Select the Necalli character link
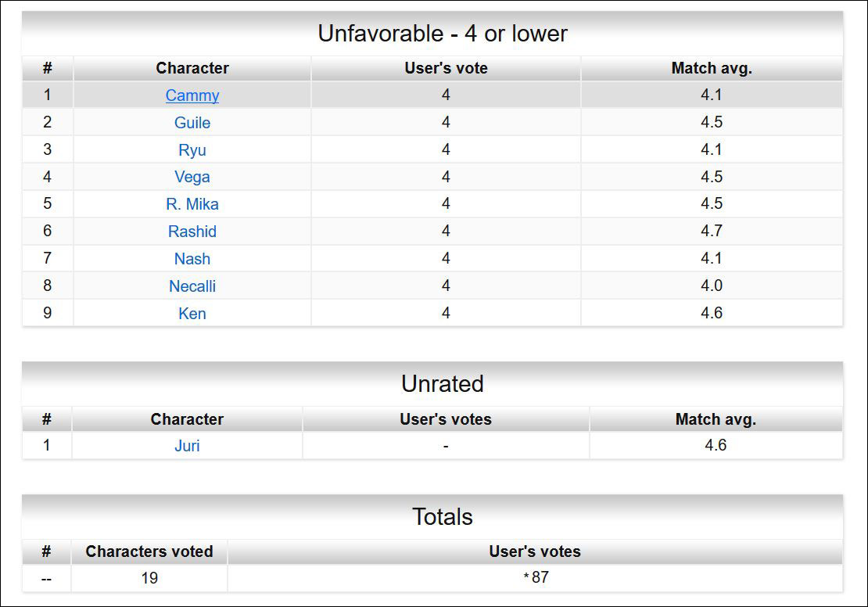This screenshot has height=607, width=868. pyautogui.click(x=192, y=286)
